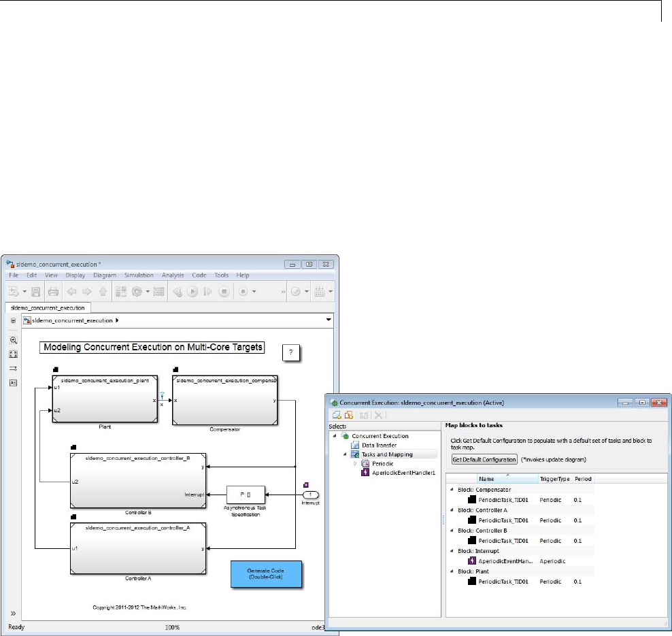
Task: Collapse the Tasks and Mapping node
Action: (345, 454)
